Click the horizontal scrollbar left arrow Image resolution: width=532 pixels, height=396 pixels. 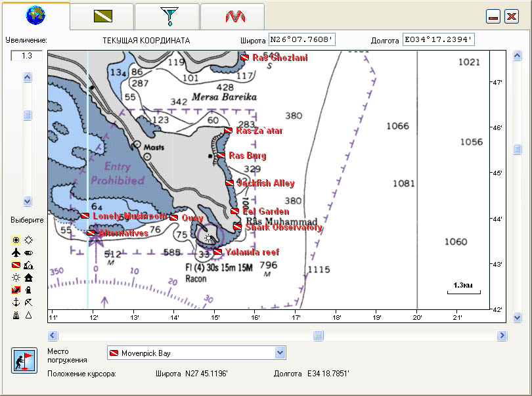click(x=53, y=336)
